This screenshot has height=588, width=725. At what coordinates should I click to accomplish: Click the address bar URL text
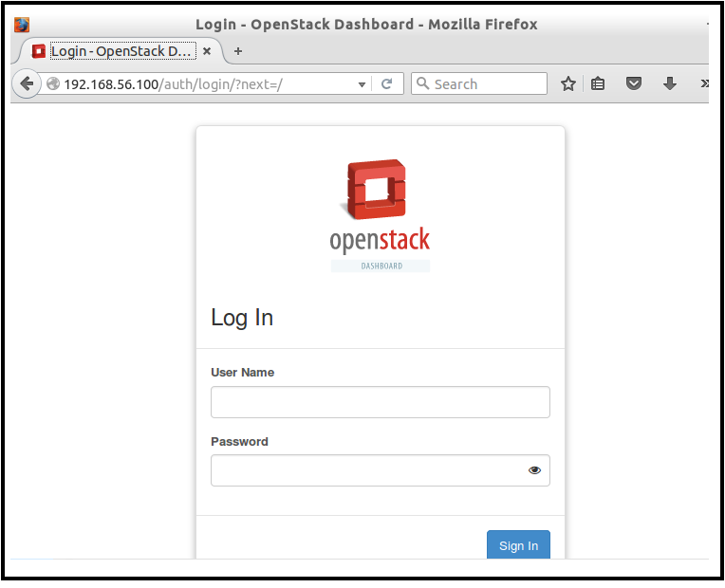[174, 84]
